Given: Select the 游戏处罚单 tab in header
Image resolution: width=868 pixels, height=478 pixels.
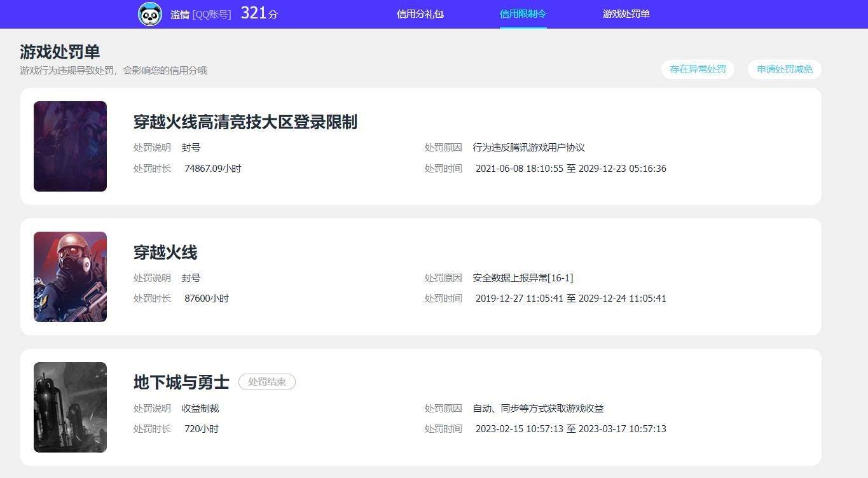Looking at the screenshot, I should click(626, 14).
